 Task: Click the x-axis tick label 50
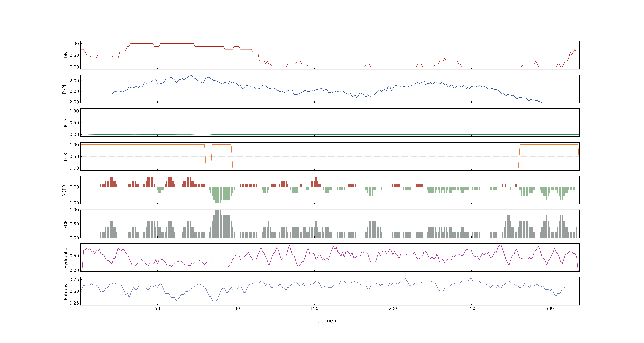157,309
